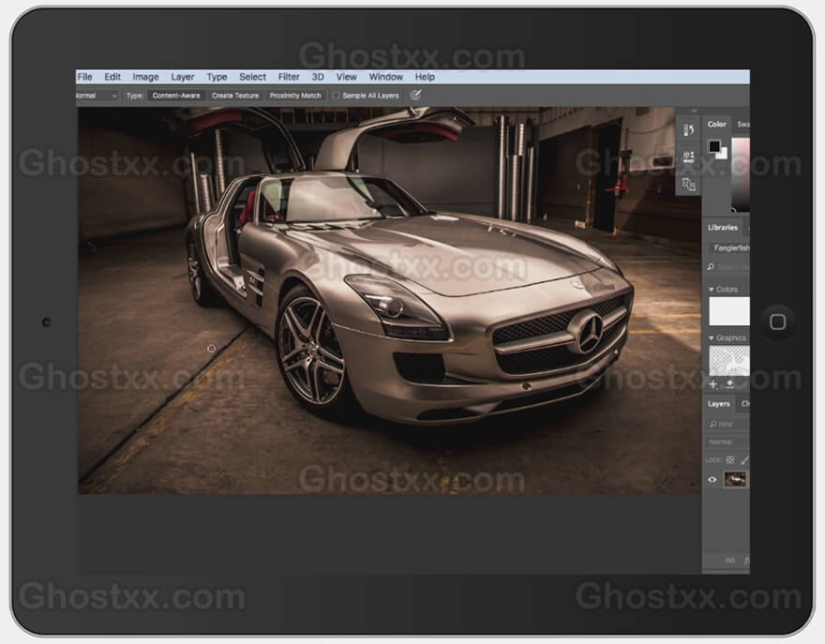Switch to the Swatches tab
This screenshot has height=644, width=825.
[x=742, y=124]
